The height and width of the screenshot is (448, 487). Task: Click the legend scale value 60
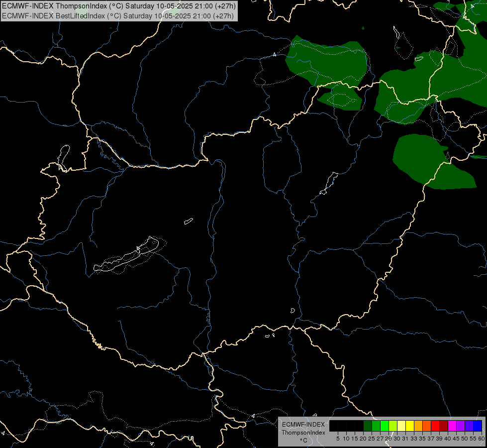click(482, 439)
